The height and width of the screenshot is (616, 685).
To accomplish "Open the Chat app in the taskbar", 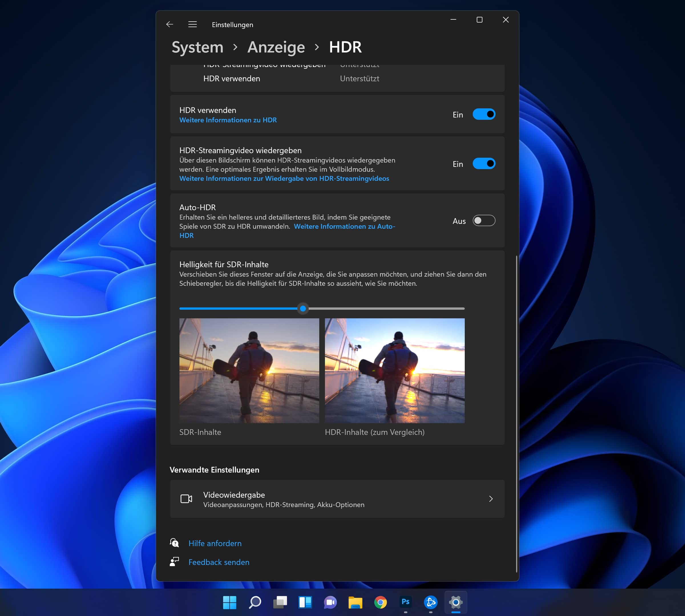I will [x=330, y=602].
